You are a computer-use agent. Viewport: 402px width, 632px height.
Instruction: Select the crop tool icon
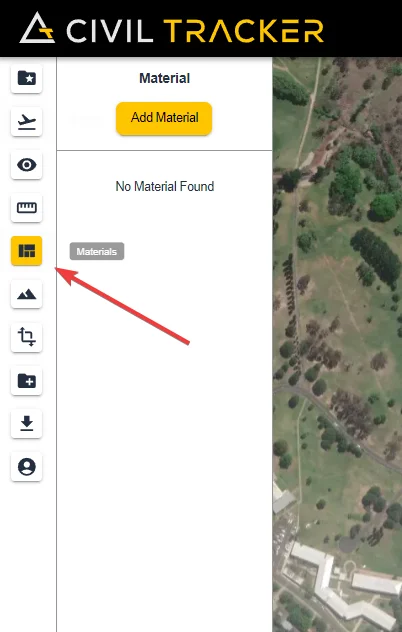[x=27, y=337]
